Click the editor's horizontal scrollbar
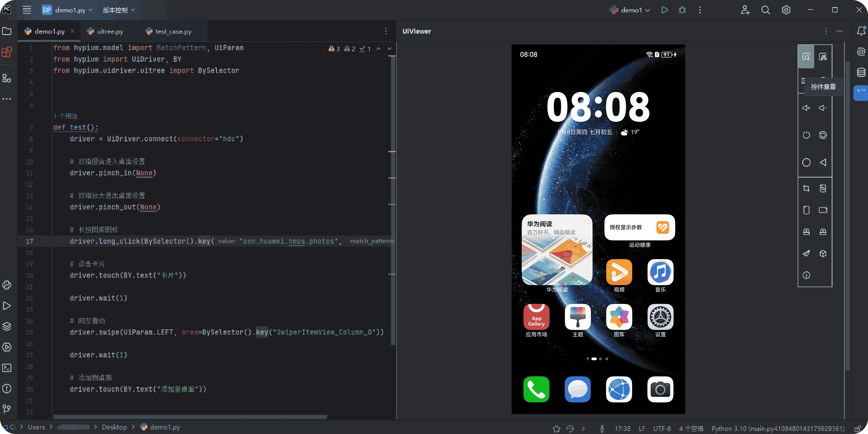Image resolution: width=868 pixels, height=434 pixels. [189, 417]
